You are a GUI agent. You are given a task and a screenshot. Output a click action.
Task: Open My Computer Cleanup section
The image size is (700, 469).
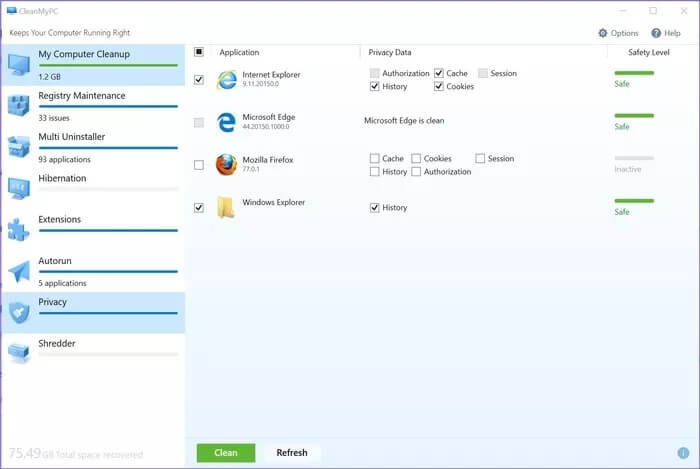click(93, 65)
